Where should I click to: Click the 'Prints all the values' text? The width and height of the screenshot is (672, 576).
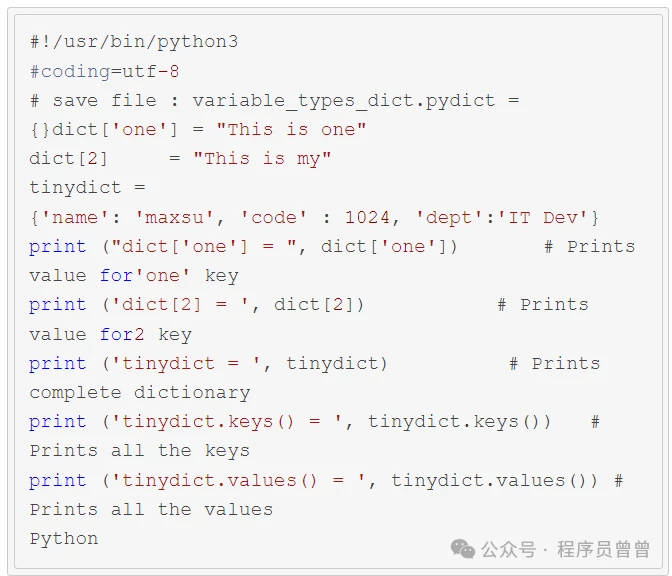click(151, 510)
